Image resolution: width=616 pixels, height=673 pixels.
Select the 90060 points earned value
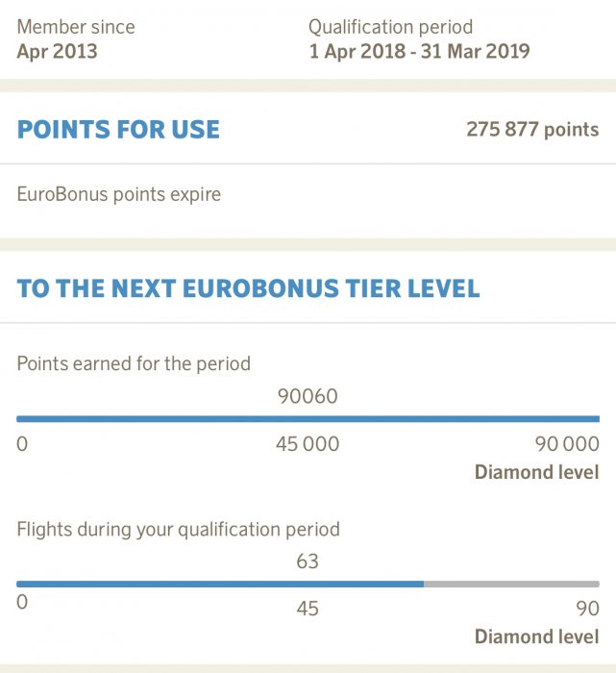coord(308,395)
